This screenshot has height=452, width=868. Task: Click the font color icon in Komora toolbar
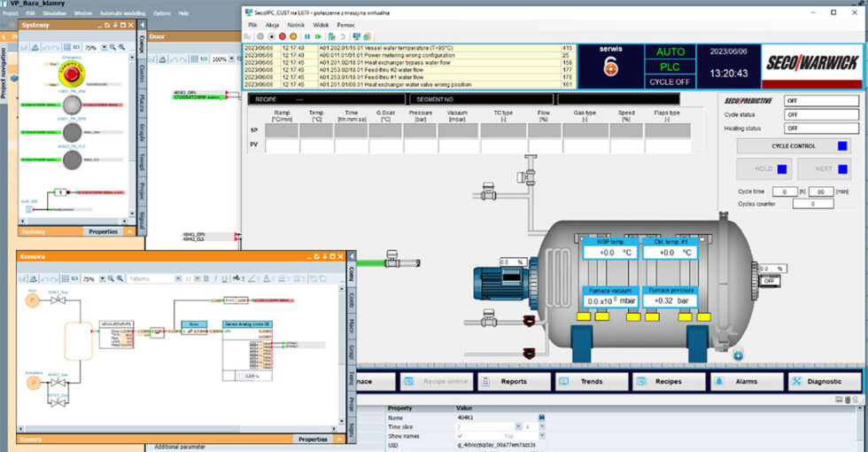(x=267, y=278)
